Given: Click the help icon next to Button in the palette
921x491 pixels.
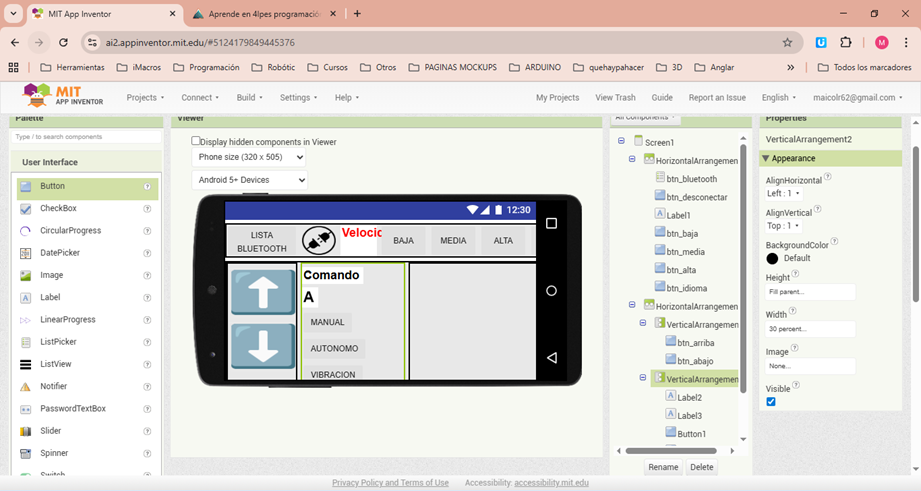Looking at the screenshot, I should [x=147, y=186].
